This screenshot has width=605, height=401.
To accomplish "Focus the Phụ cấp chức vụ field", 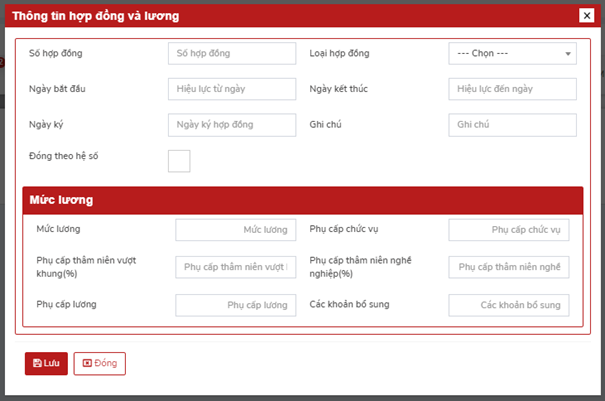I will (508, 230).
